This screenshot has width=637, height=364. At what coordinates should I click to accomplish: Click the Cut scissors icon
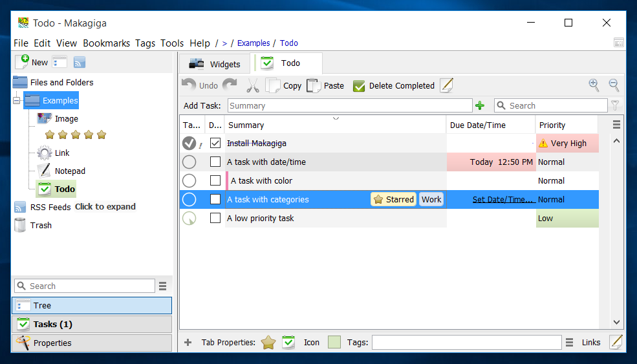253,85
